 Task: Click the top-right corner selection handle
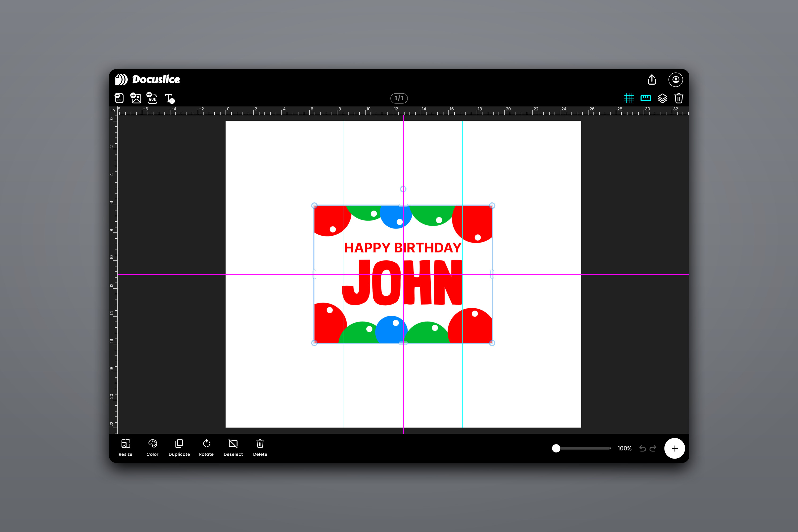tap(492, 206)
